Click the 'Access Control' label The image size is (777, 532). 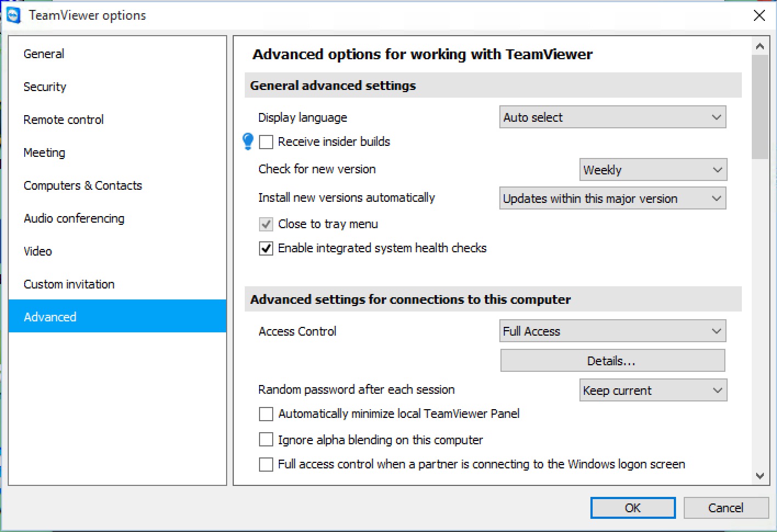(x=297, y=331)
